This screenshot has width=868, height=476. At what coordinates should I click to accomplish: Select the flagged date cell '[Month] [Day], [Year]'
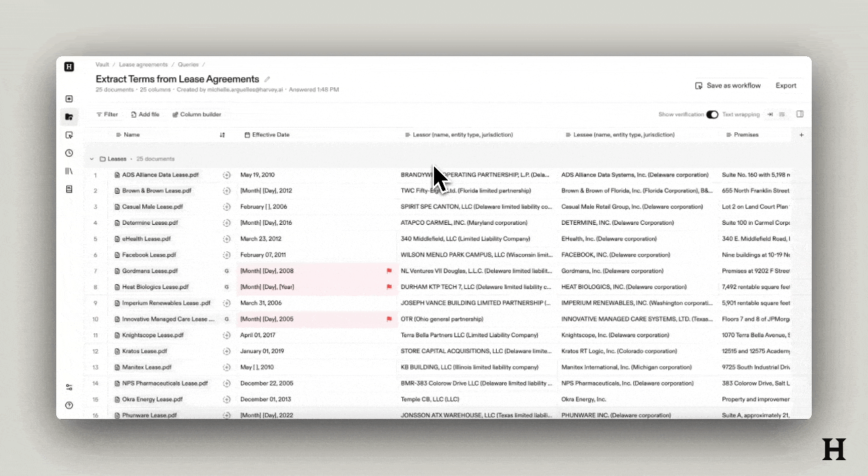click(x=316, y=287)
